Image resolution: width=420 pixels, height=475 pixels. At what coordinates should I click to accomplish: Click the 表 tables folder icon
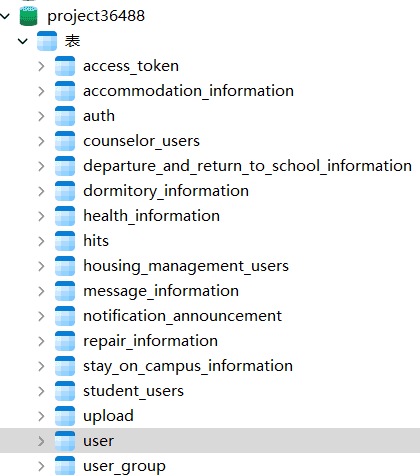[x=47, y=41]
